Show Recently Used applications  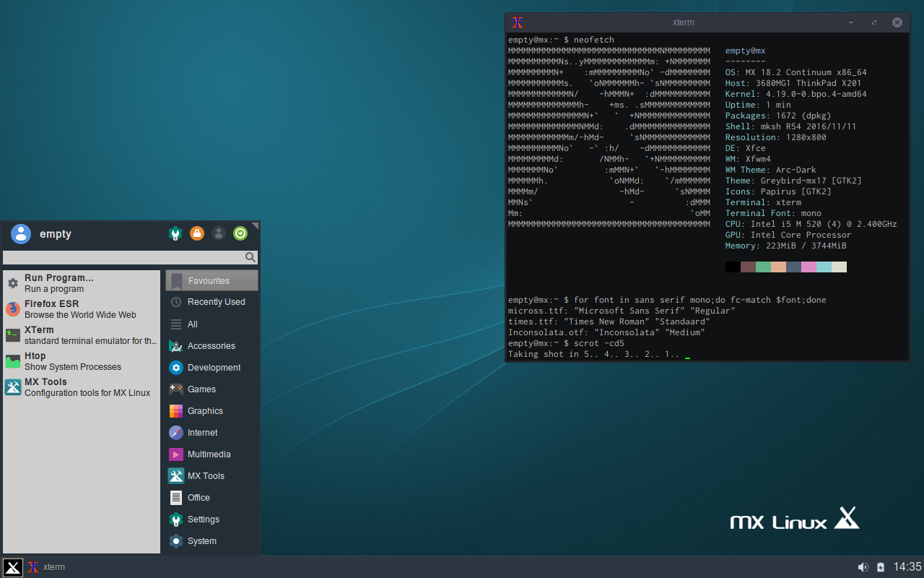coord(212,302)
